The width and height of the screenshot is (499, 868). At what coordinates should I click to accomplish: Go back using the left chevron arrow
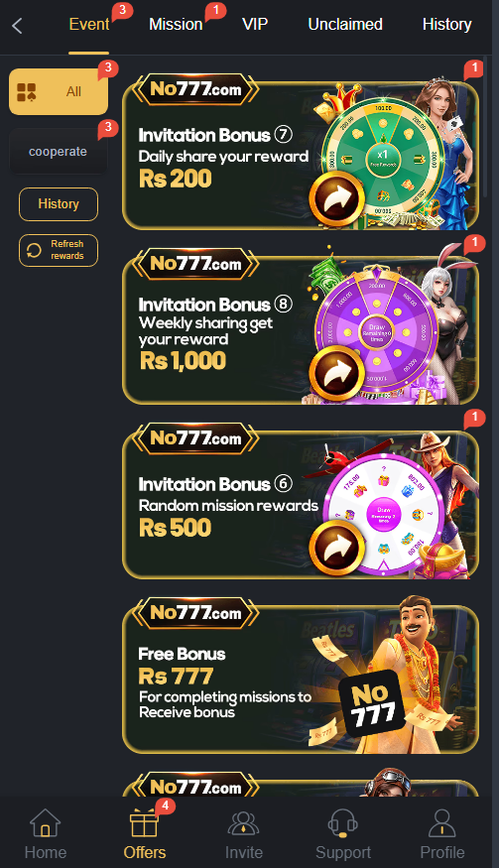17,26
